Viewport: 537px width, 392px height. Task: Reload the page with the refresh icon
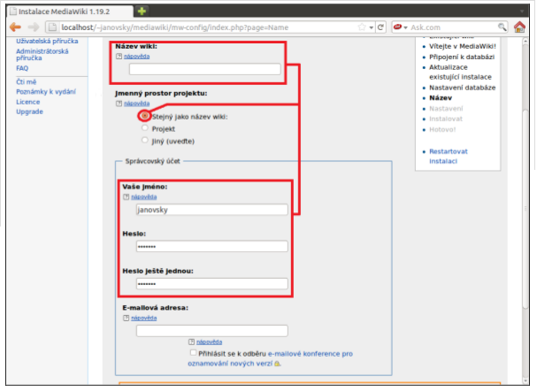380,27
